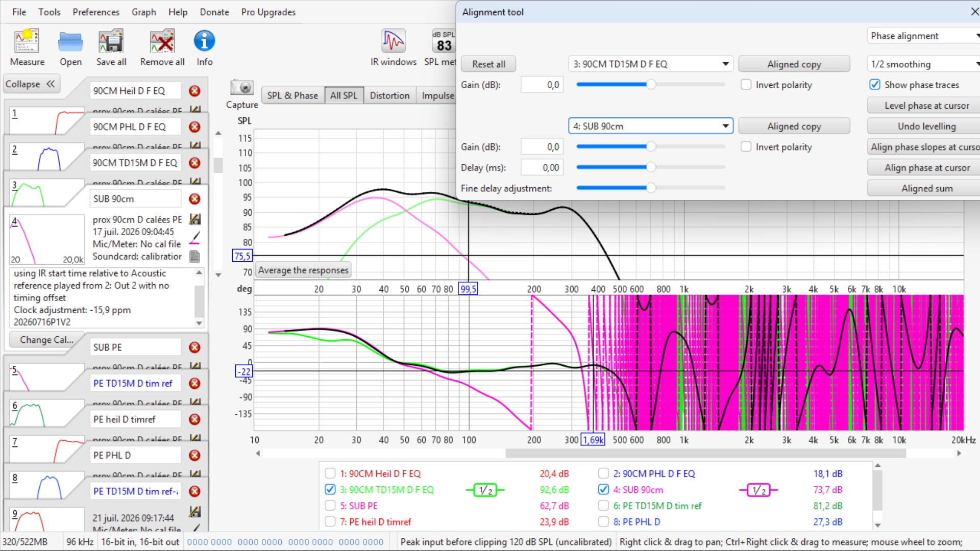Delete the 90CM Heil D F EQ measurement
Screen dimensions: 980x551
[x=194, y=91]
